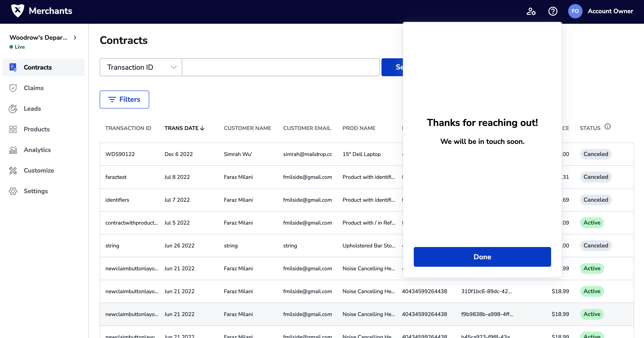The image size is (644, 338).
Task: Go to the Products menu item
Action: click(37, 129)
